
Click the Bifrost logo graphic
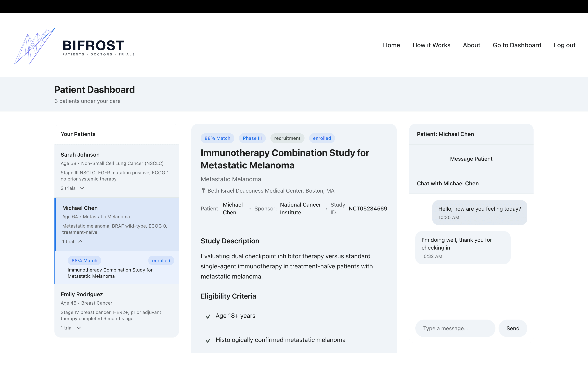(34, 46)
